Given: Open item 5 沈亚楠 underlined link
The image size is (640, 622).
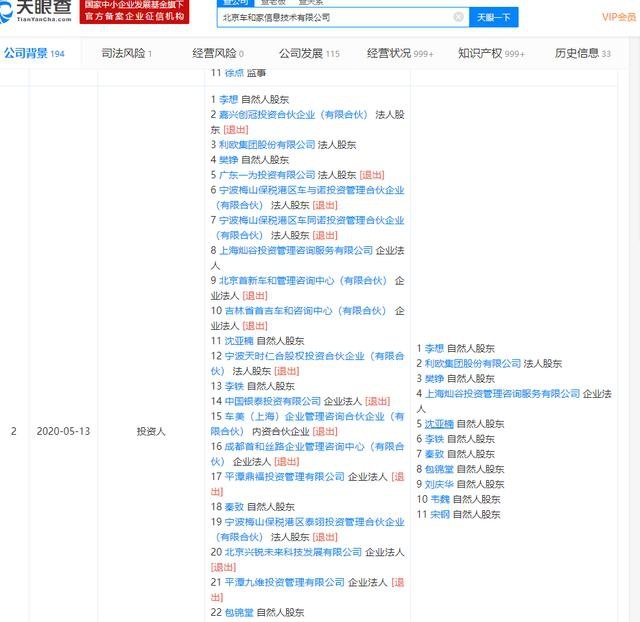Looking at the screenshot, I should pos(439,424).
